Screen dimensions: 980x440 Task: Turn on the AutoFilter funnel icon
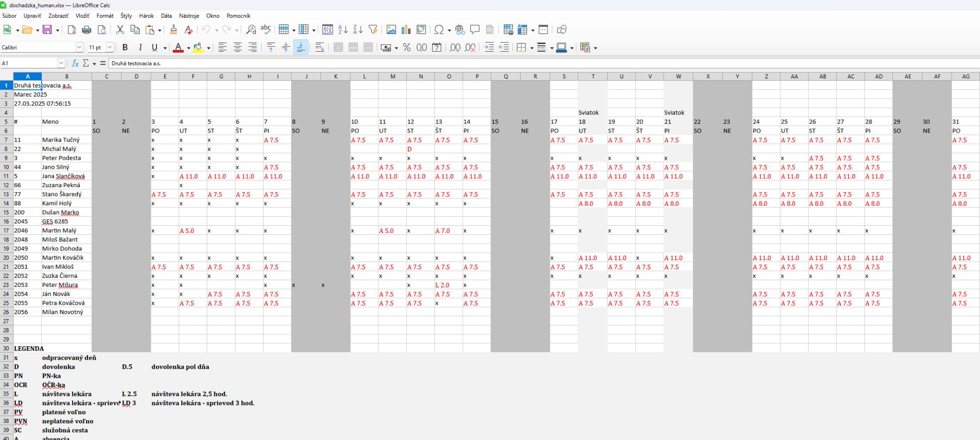pyautogui.click(x=373, y=30)
